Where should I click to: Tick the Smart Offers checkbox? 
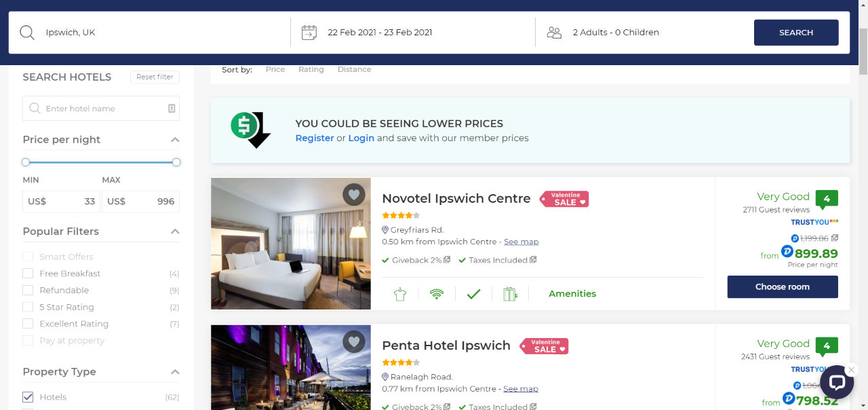(28, 257)
